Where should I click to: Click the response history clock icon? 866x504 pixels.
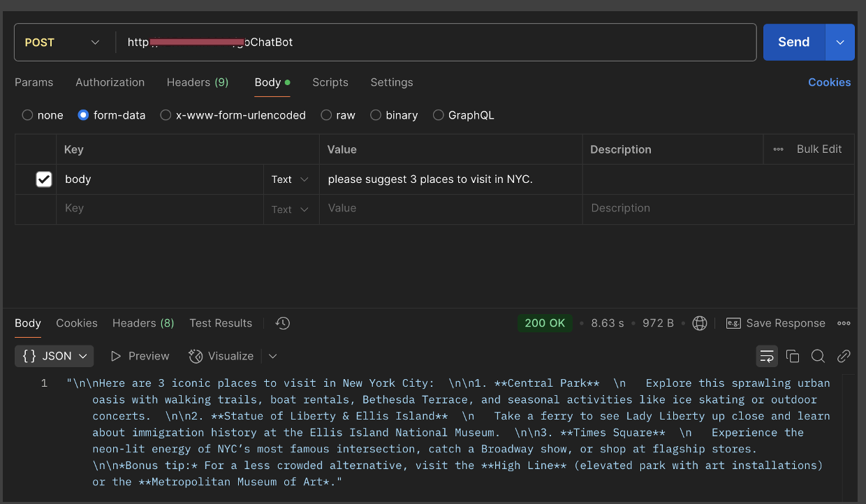coord(283,323)
